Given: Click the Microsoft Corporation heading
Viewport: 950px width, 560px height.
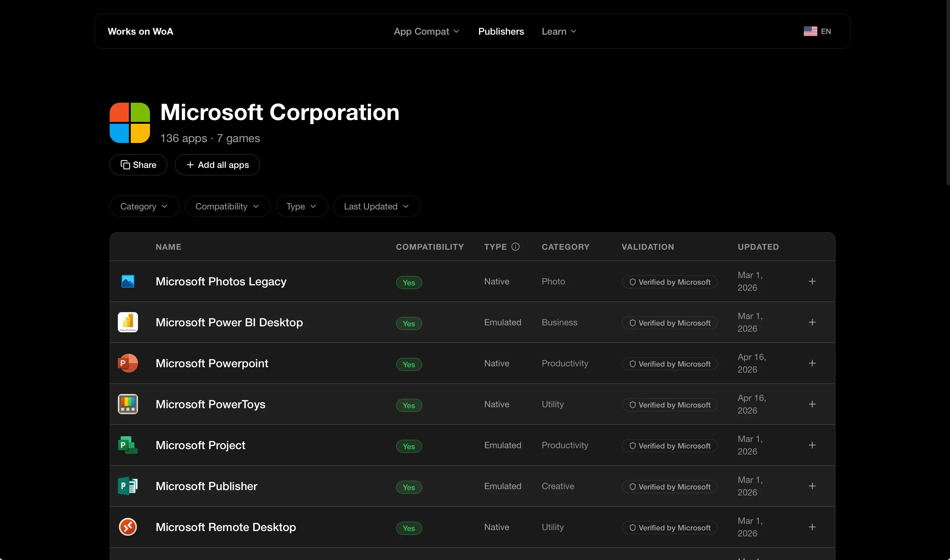Looking at the screenshot, I should [280, 112].
